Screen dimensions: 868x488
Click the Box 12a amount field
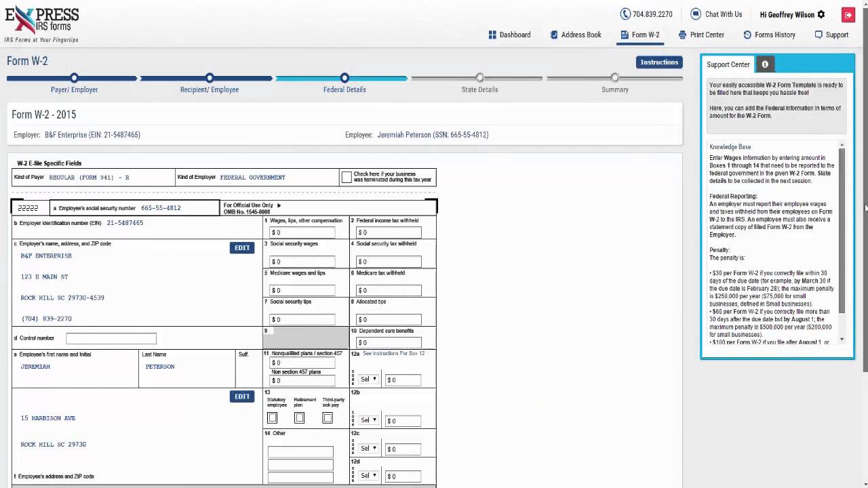tap(403, 380)
